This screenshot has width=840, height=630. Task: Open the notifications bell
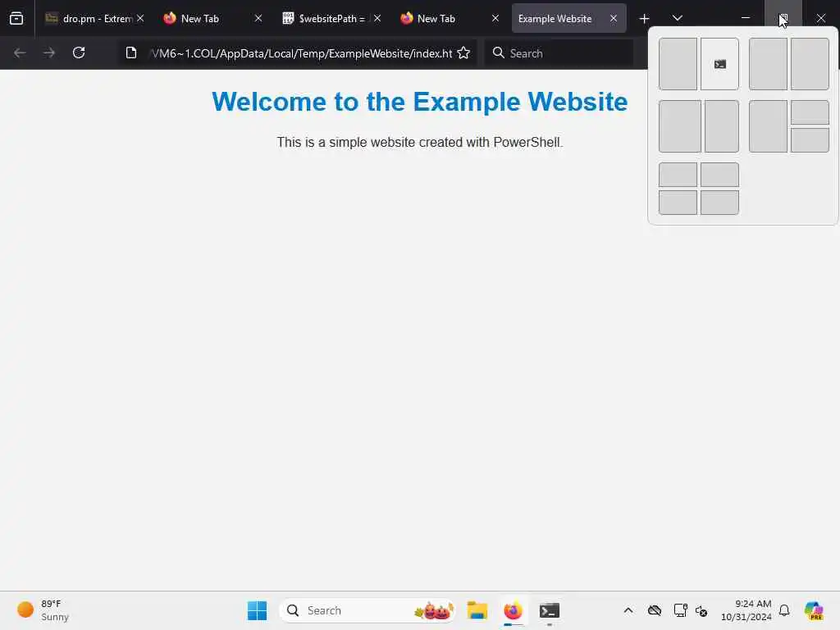(784, 610)
